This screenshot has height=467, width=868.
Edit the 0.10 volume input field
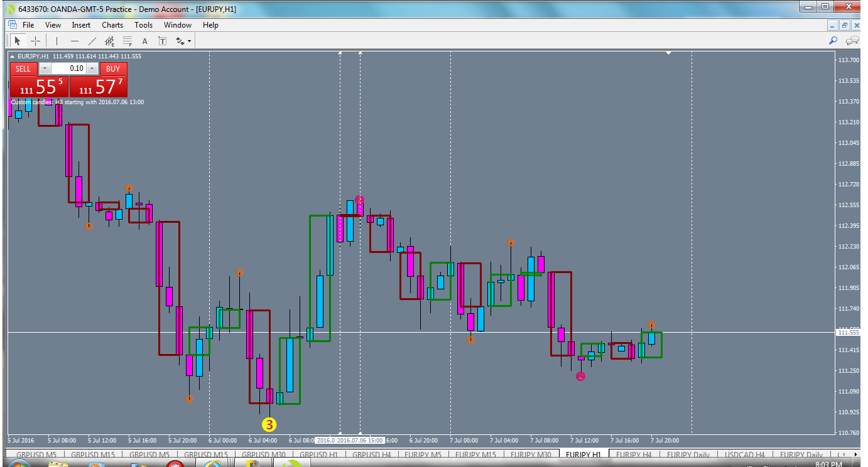[69, 68]
